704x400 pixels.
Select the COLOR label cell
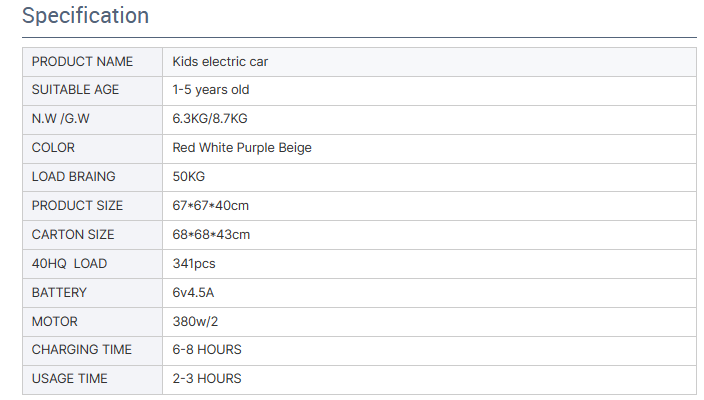point(92,149)
